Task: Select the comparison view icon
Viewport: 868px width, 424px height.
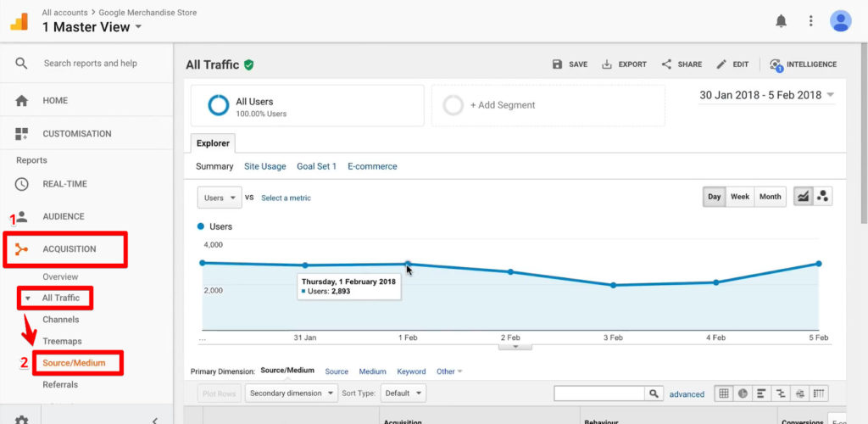Action: pyautogui.click(x=781, y=393)
